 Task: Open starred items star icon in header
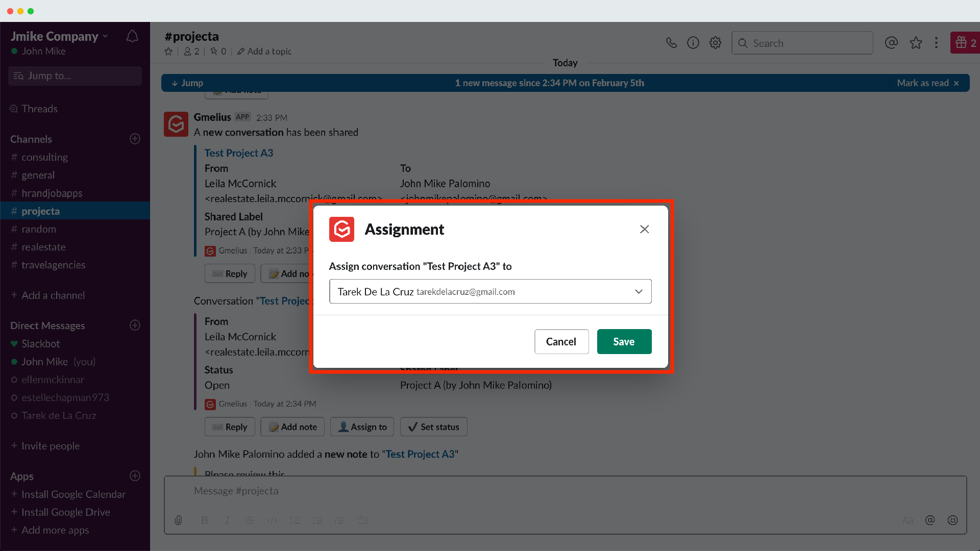[916, 43]
